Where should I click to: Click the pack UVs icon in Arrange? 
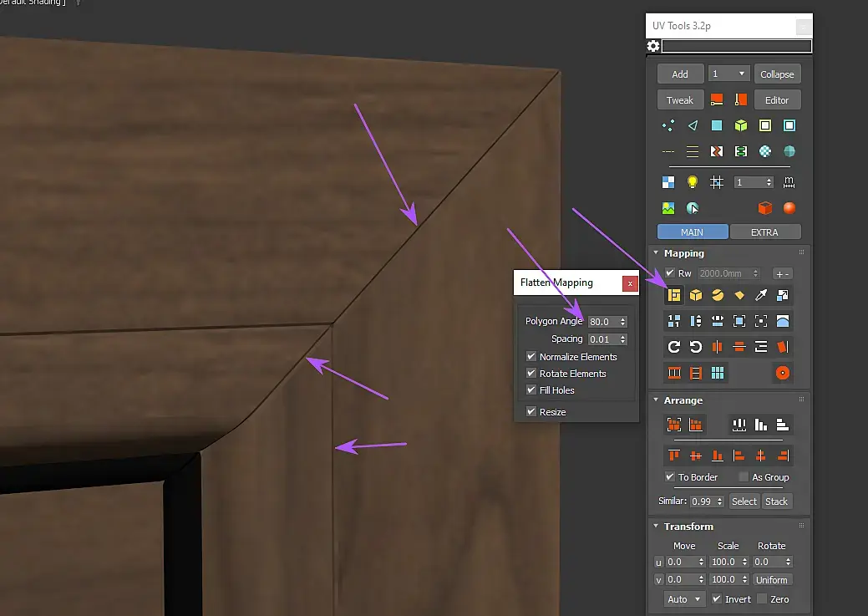point(673,425)
